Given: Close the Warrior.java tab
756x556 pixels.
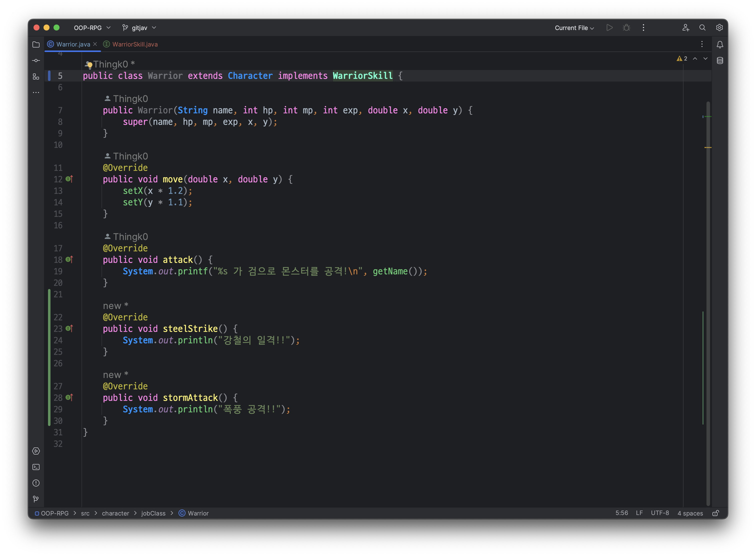Looking at the screenshot, I should [95, 44].
